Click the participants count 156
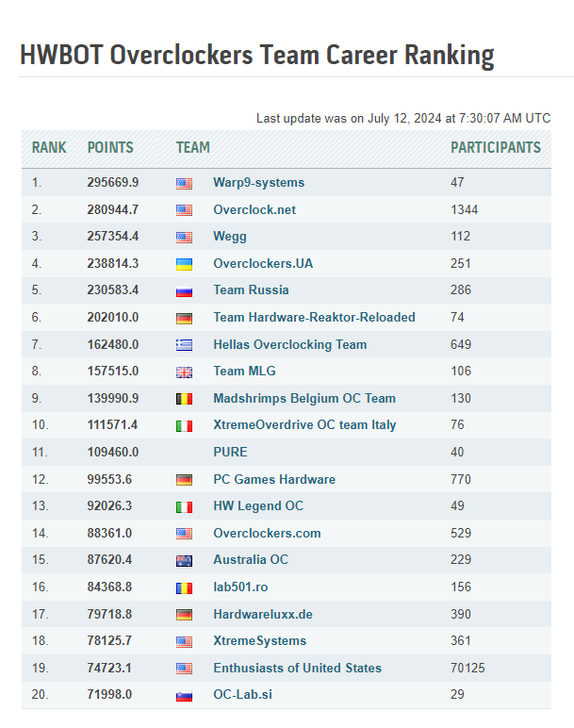 coord(461,587)
